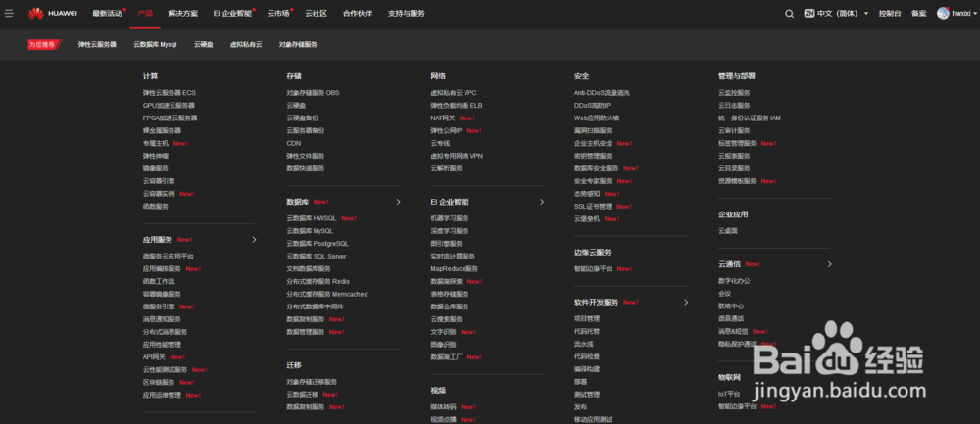Click the search magnifier icon
The height and width of the screenshot is (424, 980).
789,13
